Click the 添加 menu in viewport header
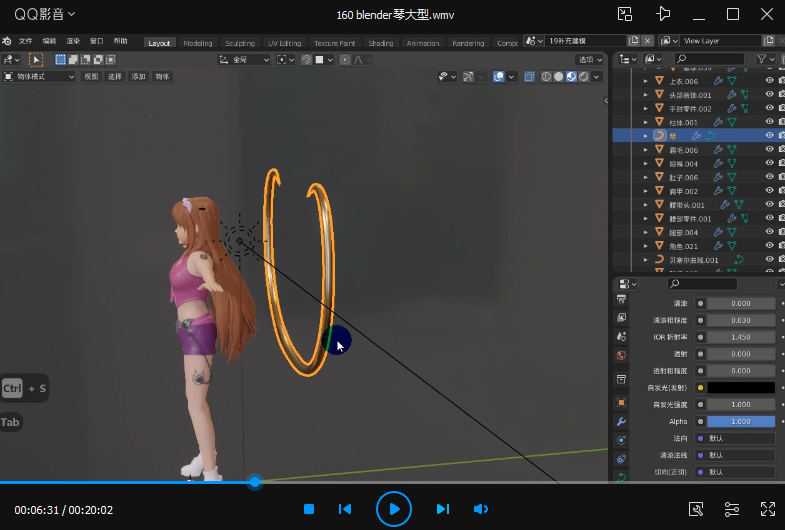 138,76
